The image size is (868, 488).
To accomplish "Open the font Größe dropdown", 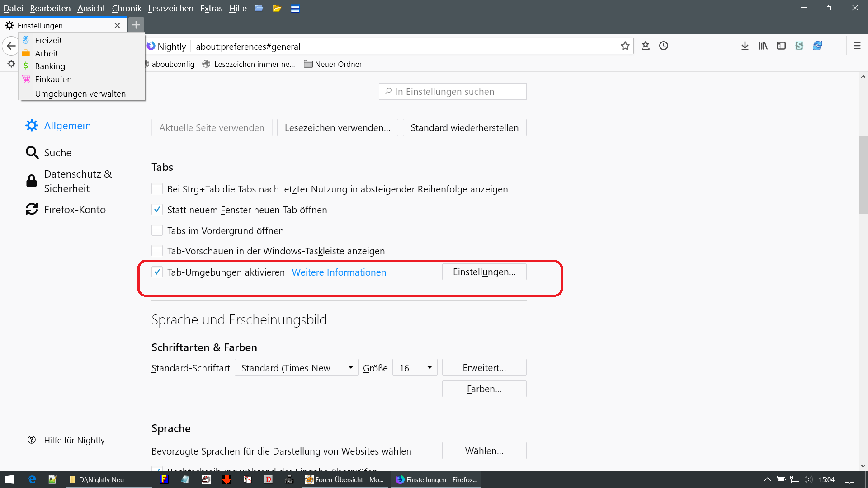I will pos(415,368).
